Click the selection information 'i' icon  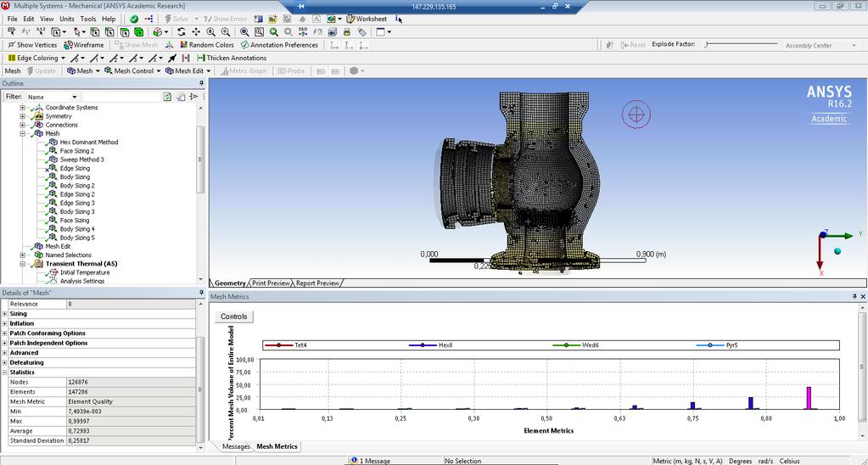click(x=398, y=19)
